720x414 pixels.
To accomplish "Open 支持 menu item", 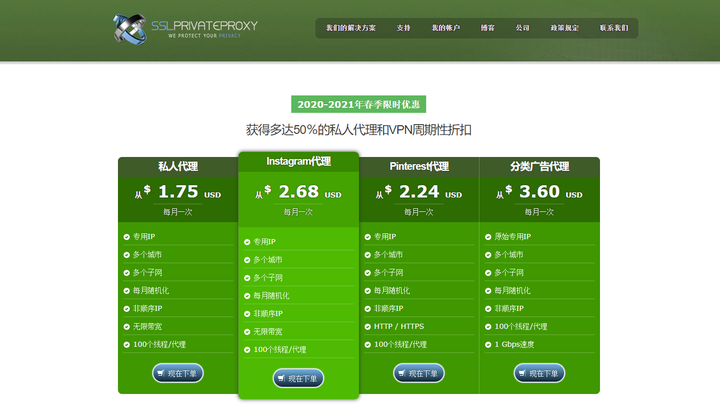I will coord(404,28).
